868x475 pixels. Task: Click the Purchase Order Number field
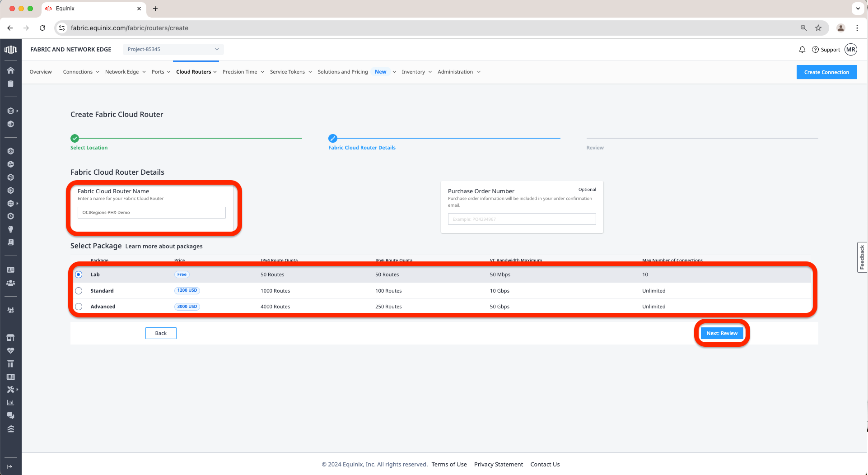(522, 219)
